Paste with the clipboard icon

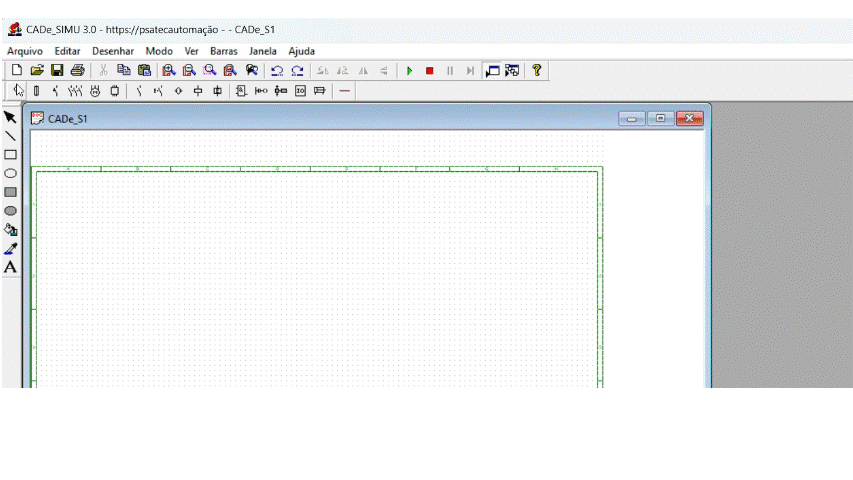point(144,71)
